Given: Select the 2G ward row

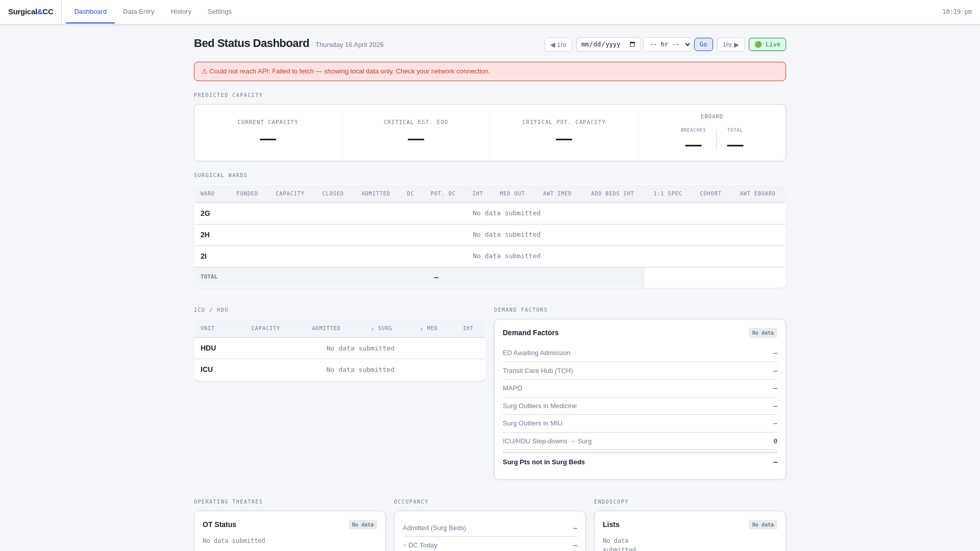Looking at the screenshot, I should point(490,214).
